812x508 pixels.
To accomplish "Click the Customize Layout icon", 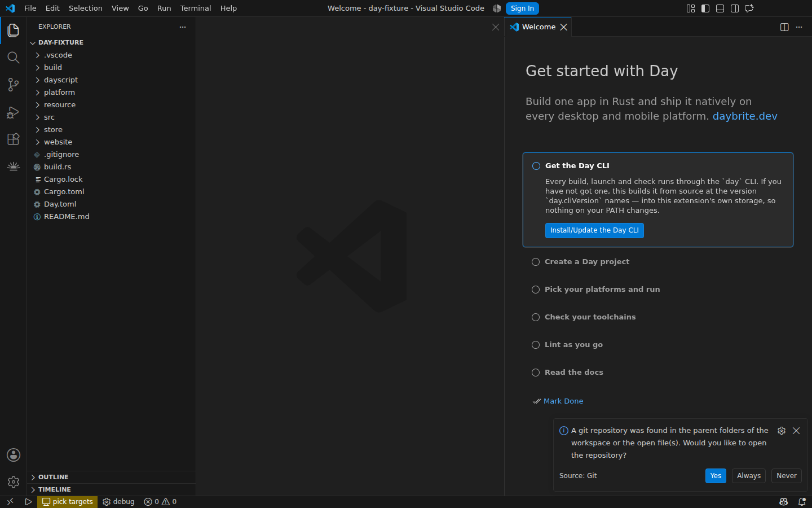I will pos(691,8).
